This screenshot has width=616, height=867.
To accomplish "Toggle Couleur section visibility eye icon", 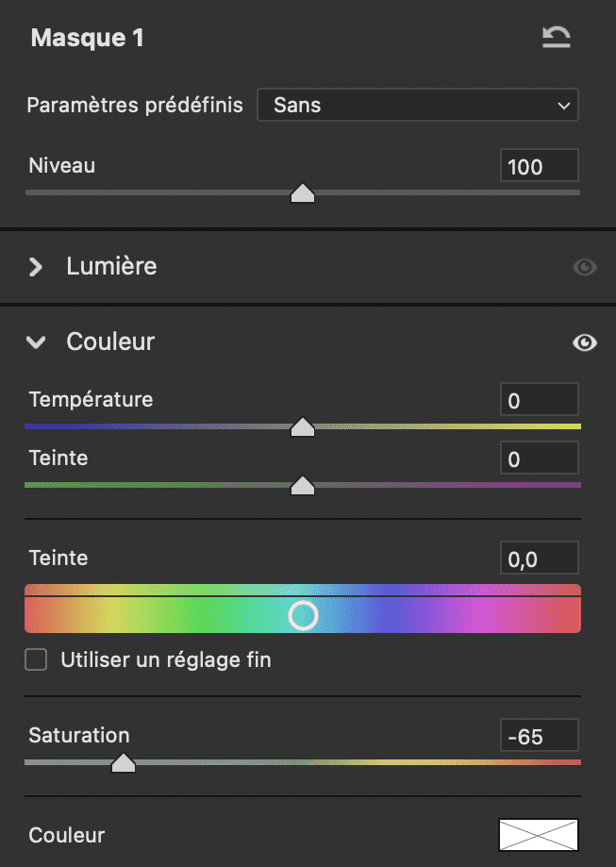I will coord(585,342).
